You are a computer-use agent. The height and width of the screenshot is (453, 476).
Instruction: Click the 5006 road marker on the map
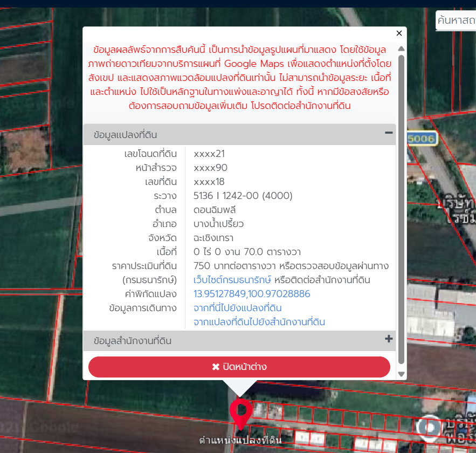tap(422, 139)
